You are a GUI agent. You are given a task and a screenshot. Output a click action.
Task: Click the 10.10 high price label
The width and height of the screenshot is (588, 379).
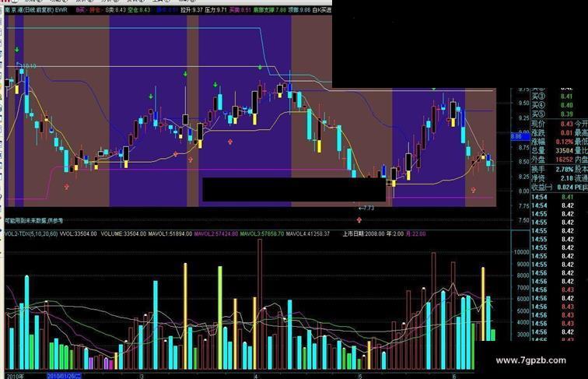coord(30,66)
